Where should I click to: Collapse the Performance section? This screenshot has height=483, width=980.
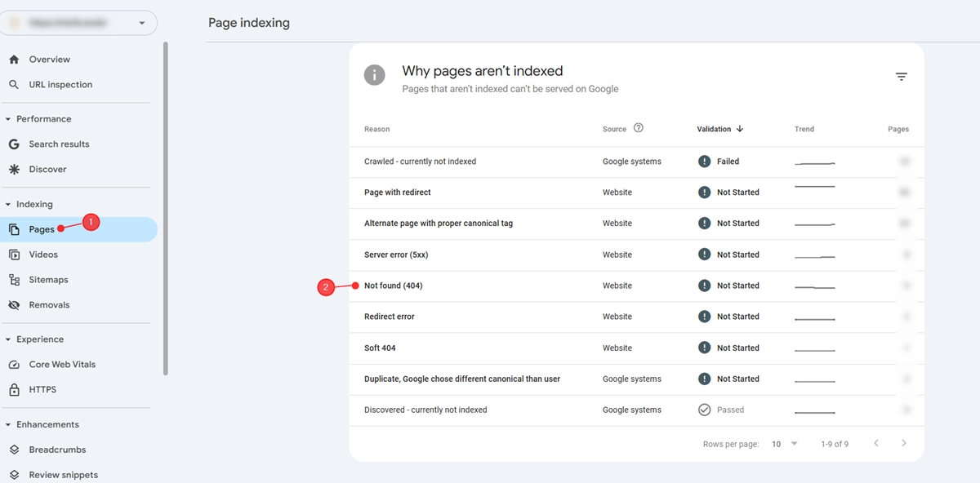pos(8,119)
